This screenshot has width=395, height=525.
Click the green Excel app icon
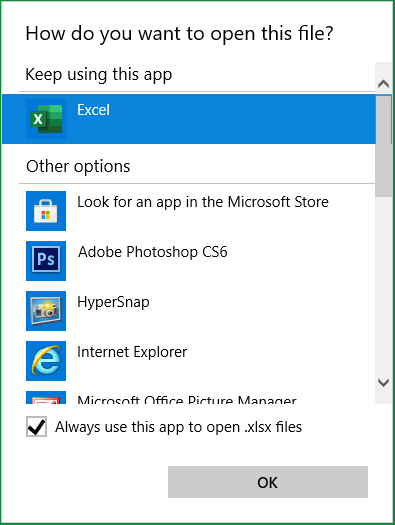click(46, 119)
